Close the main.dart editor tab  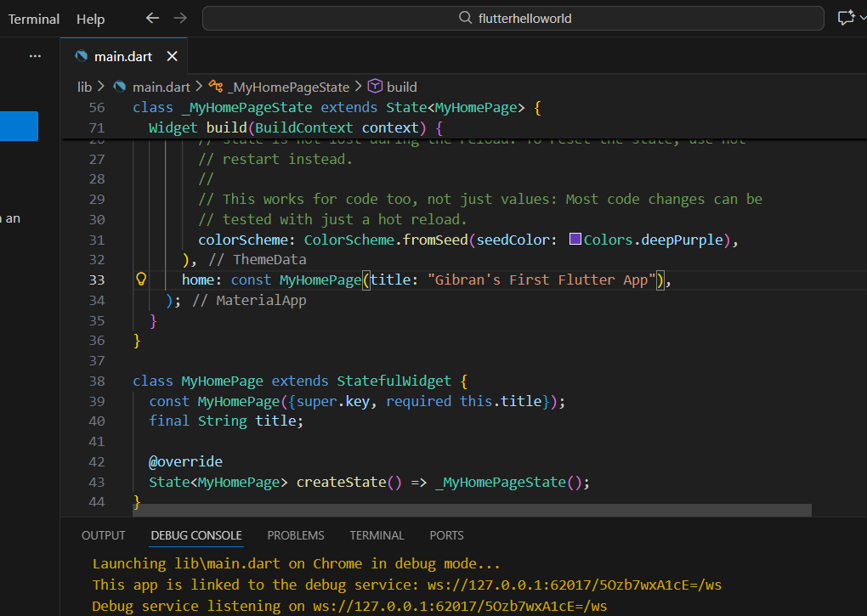(x=172, y=56)
